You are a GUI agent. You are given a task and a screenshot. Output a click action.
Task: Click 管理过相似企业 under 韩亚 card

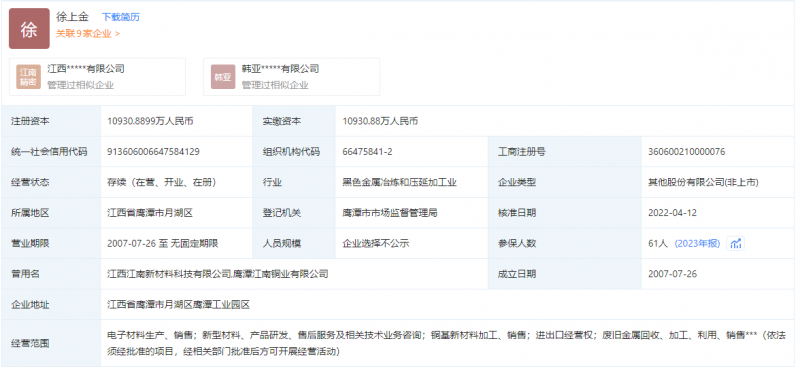[275, 85]
